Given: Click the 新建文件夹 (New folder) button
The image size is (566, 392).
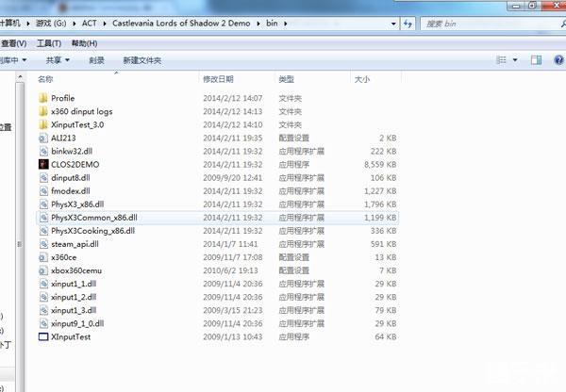Looking at the screenshot, I should pyautogui.click(x=141, y=60).
